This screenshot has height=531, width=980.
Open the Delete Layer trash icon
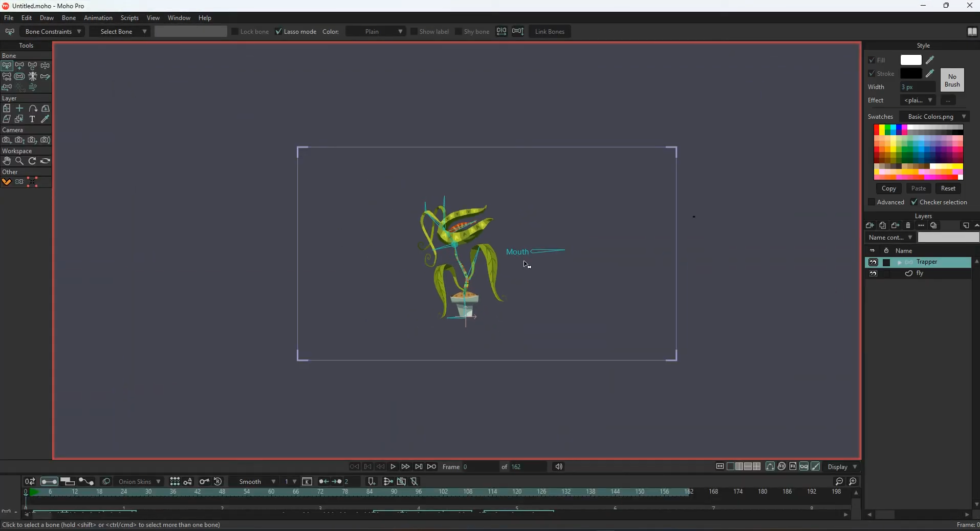coord(908,226)
